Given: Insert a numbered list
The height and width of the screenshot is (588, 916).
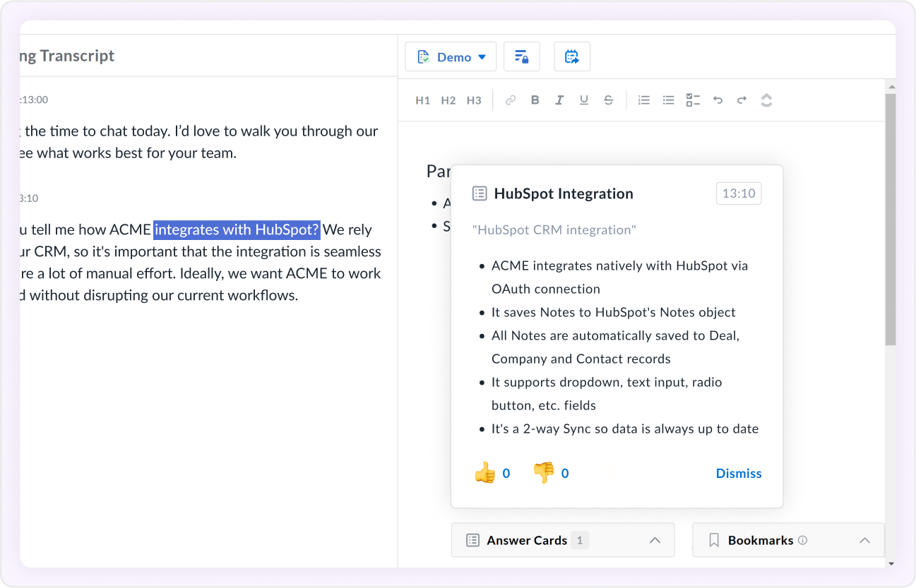Looking at the screenshot, I should (x=644, y=100).
